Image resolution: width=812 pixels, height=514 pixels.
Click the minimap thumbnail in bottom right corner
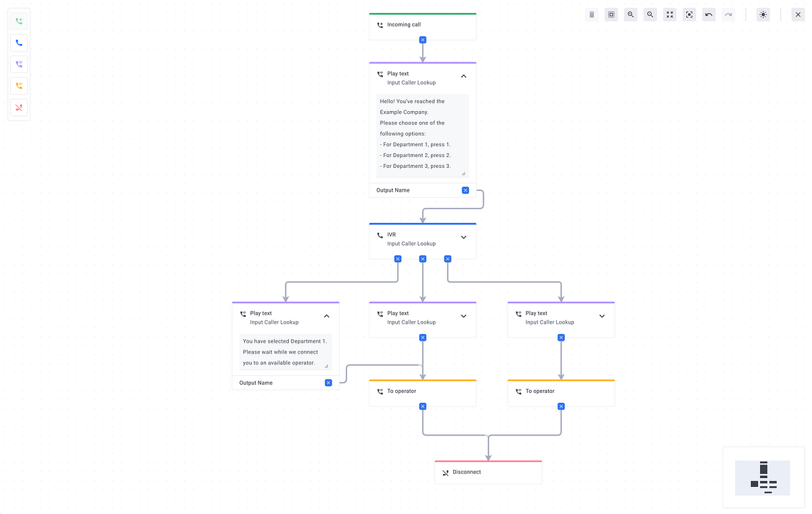point(763,477)
